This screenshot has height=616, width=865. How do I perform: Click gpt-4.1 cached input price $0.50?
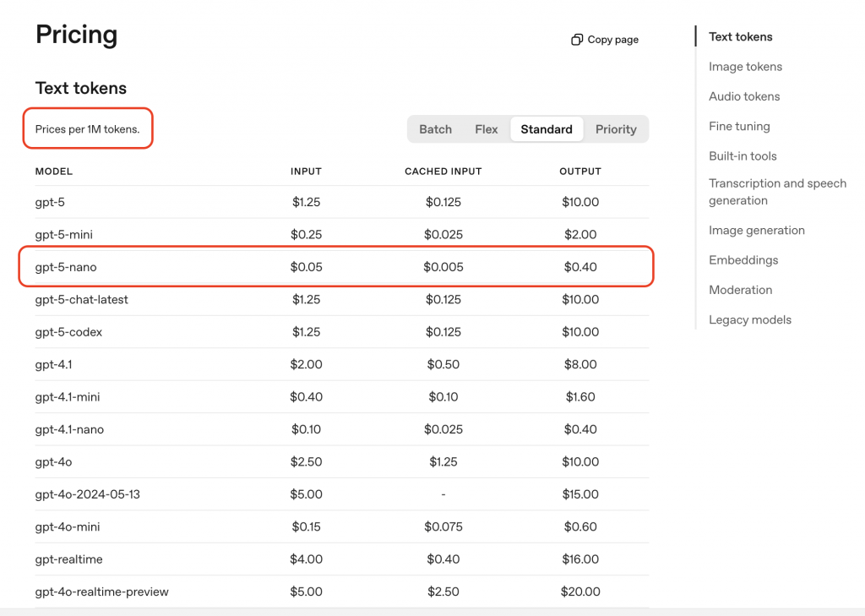pyautogui.click(x=443, y=364)
